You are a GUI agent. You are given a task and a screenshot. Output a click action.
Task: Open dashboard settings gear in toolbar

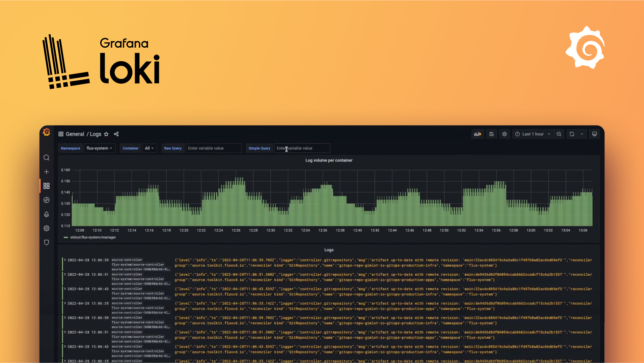pyautogui.click(x=504, y=134)
